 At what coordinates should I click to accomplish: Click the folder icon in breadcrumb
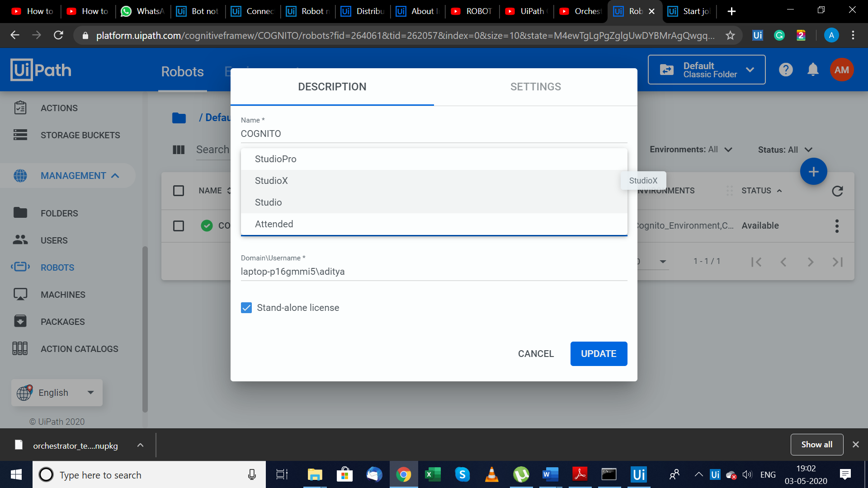point(179,118)
